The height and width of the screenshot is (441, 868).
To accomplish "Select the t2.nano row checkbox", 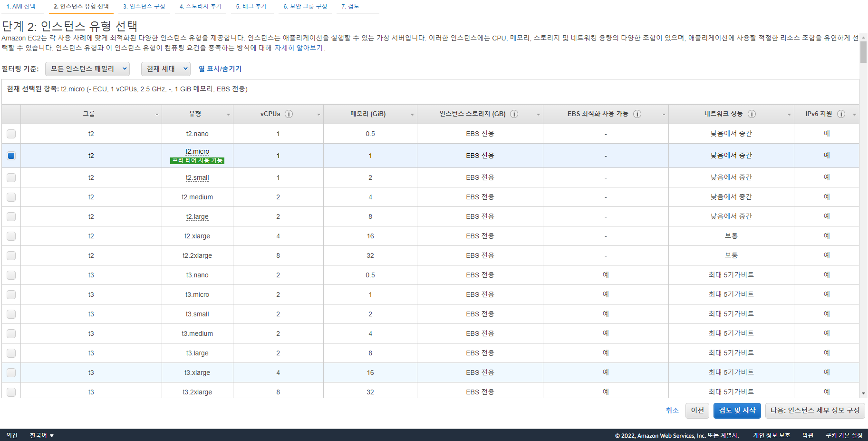I will [11, 134].
